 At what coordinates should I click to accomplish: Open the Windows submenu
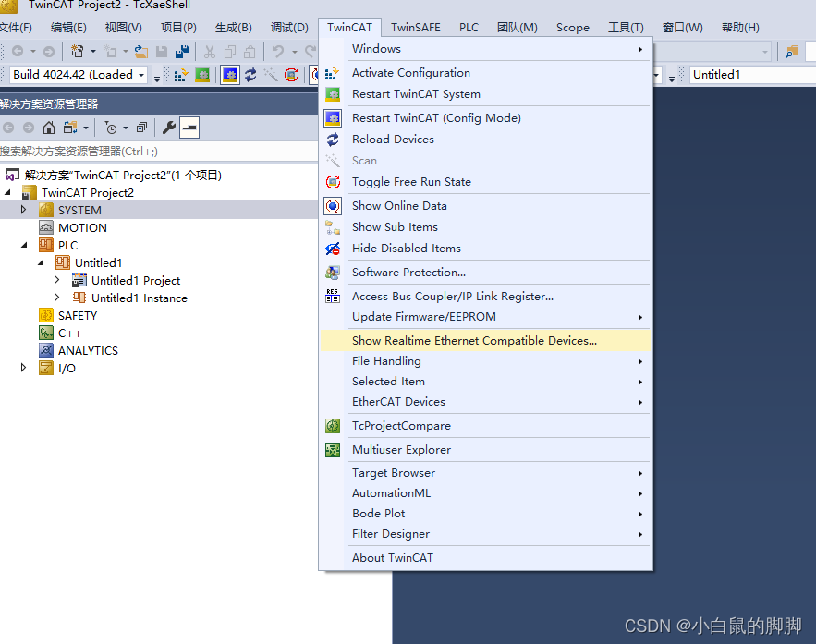click(485, 49)
